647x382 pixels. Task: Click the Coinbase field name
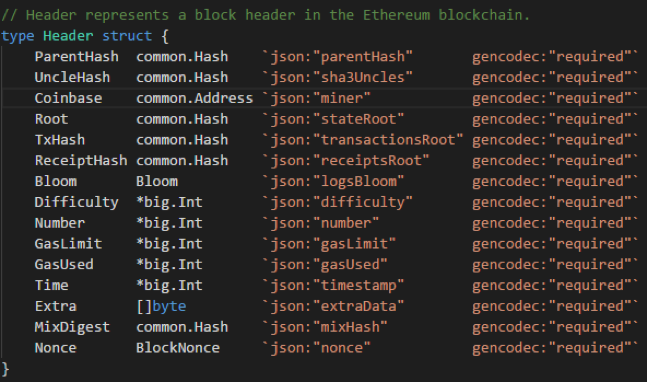coord(68,98)
